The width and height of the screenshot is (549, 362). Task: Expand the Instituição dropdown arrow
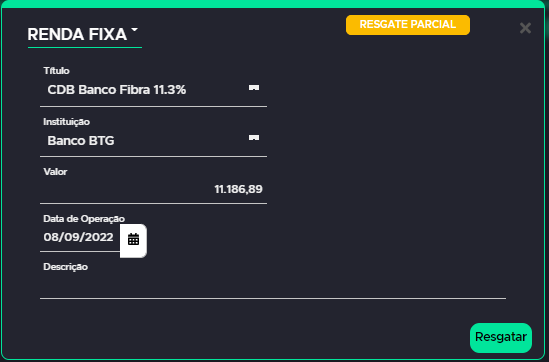tap(254, 138)
